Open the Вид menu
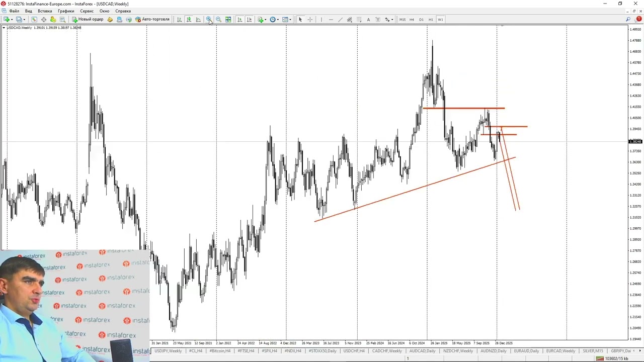 29,11
